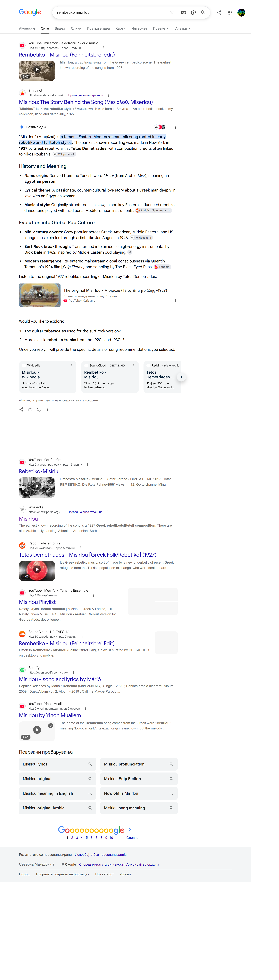The height and width of the screenshot is (980, 279).
Task: Open the three-dot menu for the millemon YouTube result
Action: click(x=104, y=48)
